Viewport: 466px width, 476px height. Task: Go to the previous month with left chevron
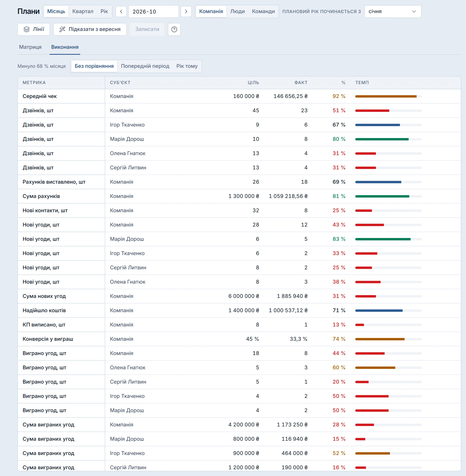121,12
